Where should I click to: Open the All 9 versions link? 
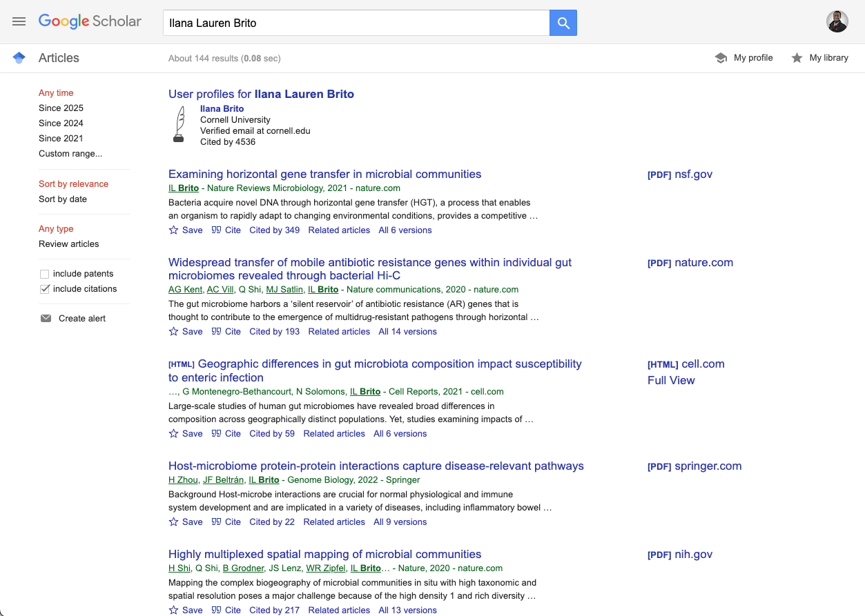click(400, 522)
